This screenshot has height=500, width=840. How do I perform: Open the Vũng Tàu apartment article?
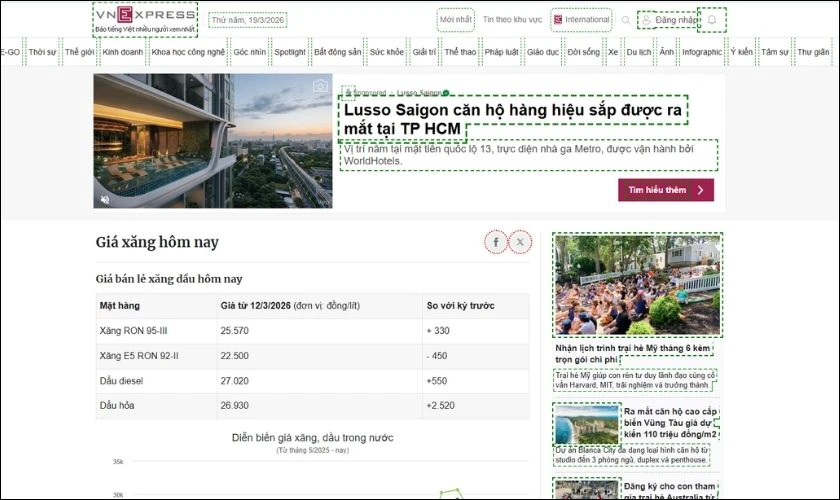pos(671,423)
